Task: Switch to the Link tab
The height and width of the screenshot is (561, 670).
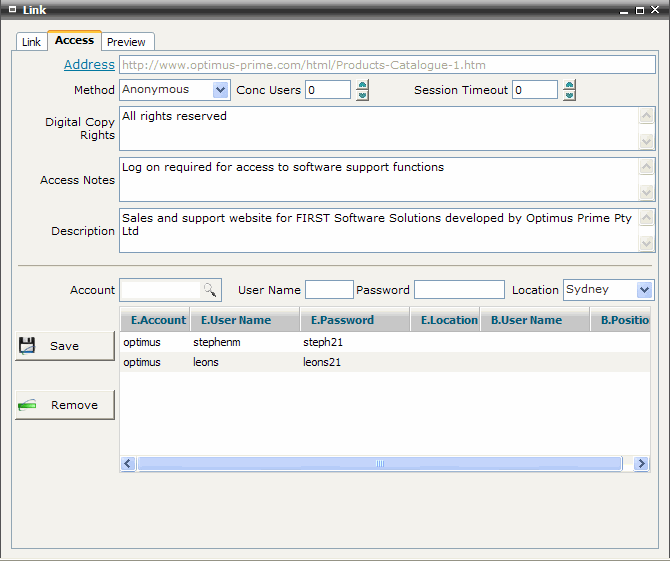Action: 31,42
